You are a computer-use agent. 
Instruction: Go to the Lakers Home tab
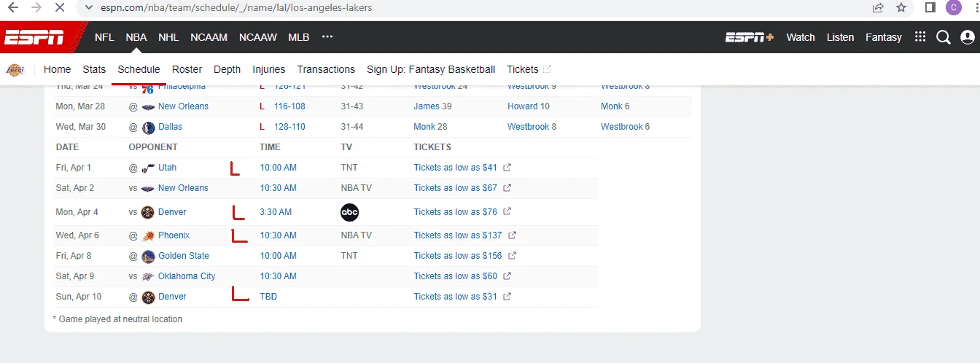(58, 69)
